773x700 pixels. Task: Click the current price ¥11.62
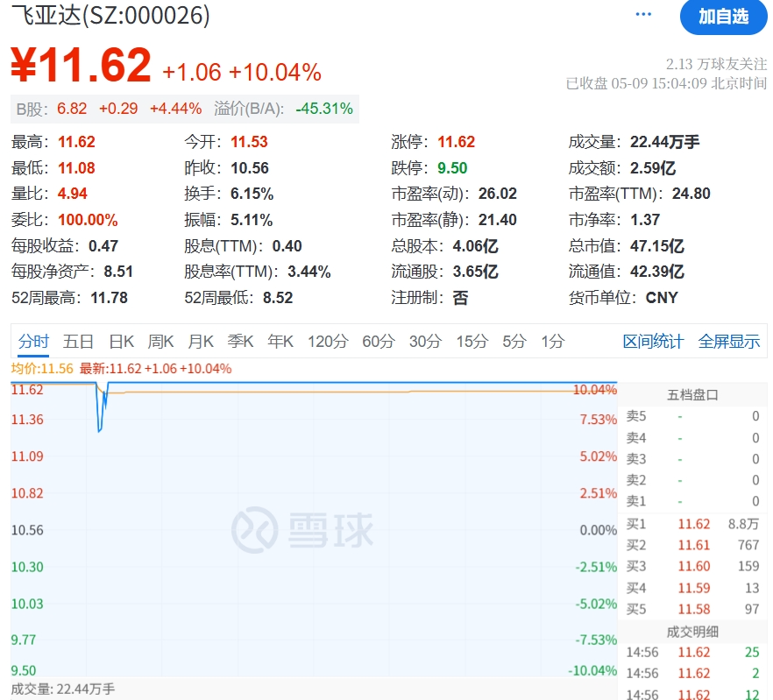point(81,65)
